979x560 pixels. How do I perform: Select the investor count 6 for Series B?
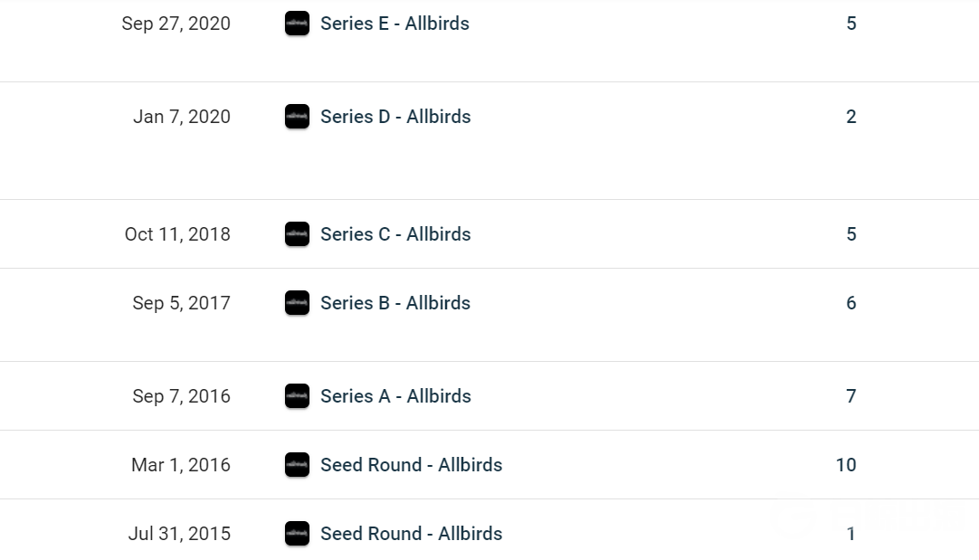point(851,303)
